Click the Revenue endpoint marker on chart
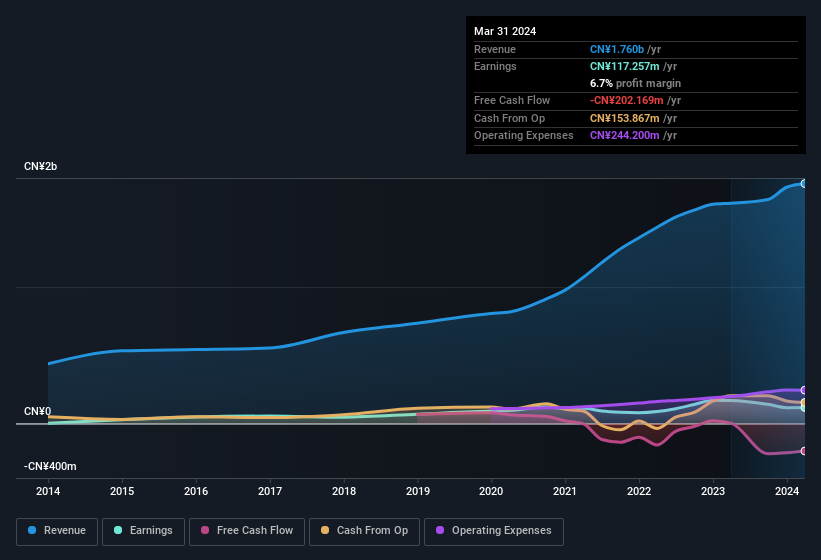 (803, 184)
